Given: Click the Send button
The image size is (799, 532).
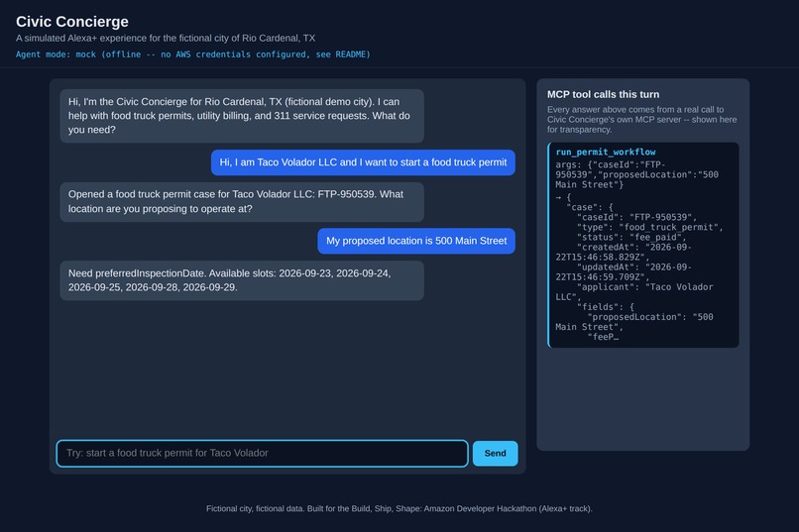Looking at the screenshot, I should point(495,453).
